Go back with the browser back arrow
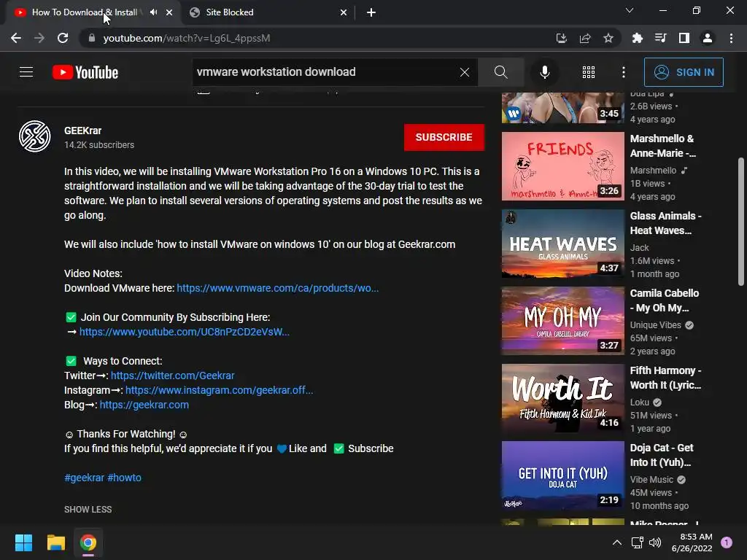The image size is (747, 560). click(x=16, y=38)
